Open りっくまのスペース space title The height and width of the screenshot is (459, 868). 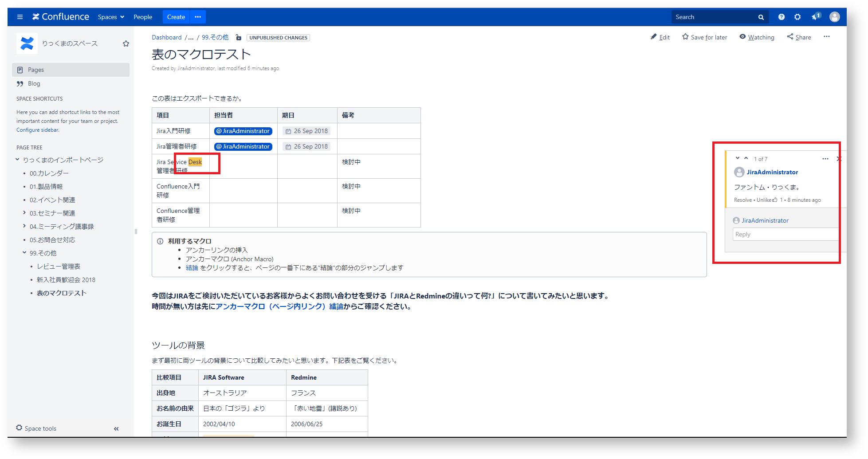pos(70,43)
